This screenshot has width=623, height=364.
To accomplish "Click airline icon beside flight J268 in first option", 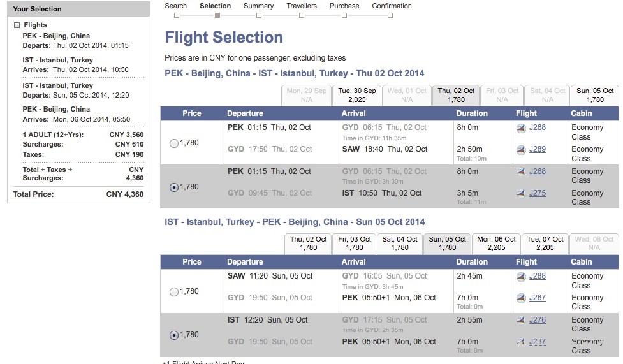I will click(x=521, y=127).
